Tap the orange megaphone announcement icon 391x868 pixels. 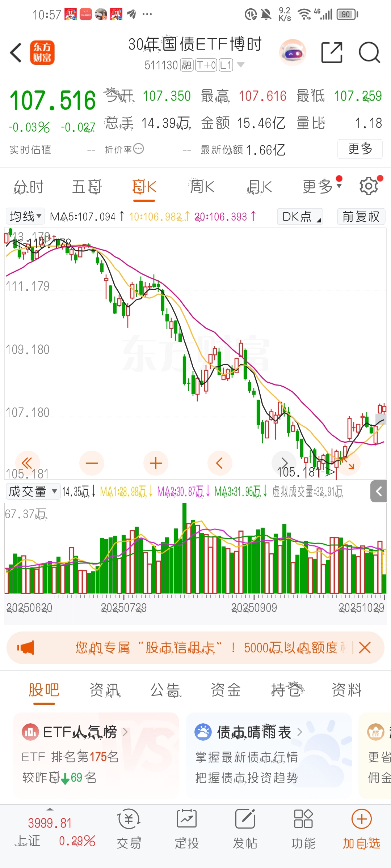(25, 648)
